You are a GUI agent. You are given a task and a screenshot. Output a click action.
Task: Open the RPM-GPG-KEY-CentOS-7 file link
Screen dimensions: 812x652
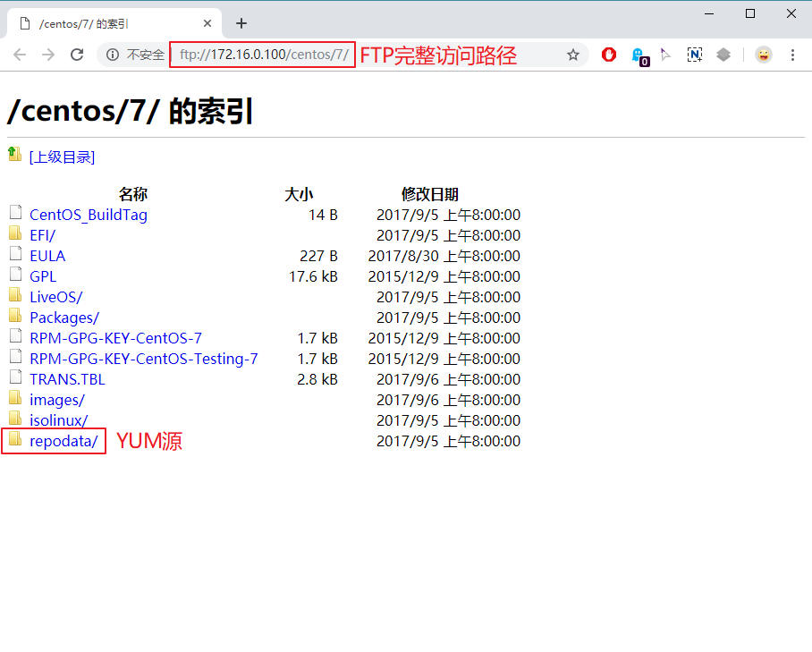[115, 338]
